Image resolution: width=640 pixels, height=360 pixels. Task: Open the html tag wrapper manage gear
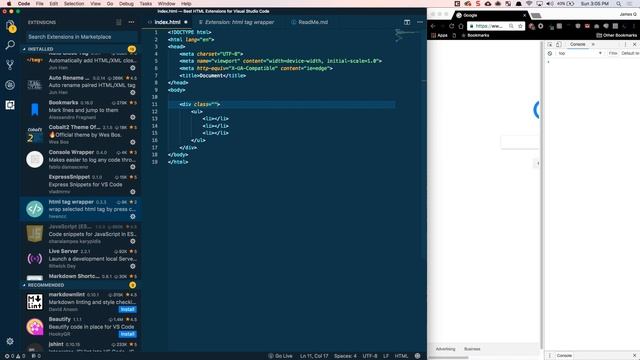(x=133, y=217)
